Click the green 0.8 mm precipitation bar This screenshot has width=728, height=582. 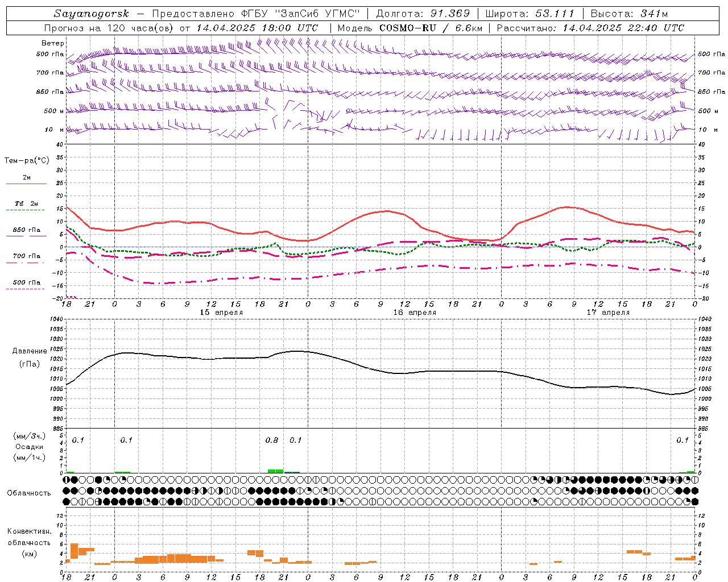pos(275,471)
